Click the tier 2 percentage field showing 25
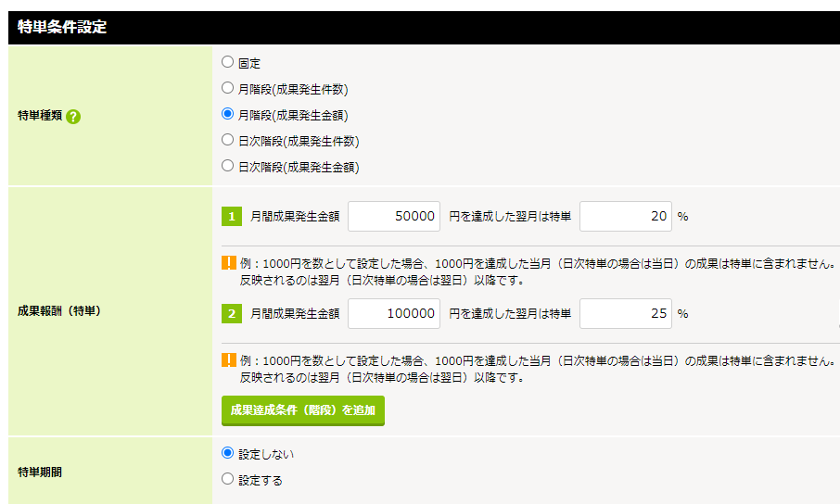The width and height of the screenshot is (840, 504). pos(625,314)
